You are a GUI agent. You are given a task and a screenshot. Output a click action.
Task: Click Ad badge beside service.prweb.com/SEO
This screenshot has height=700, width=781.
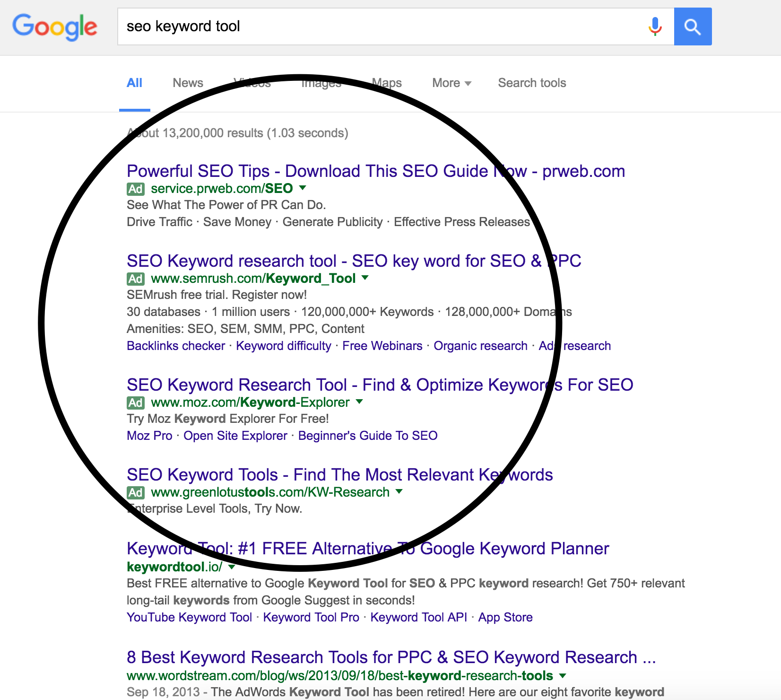[136, 189]
